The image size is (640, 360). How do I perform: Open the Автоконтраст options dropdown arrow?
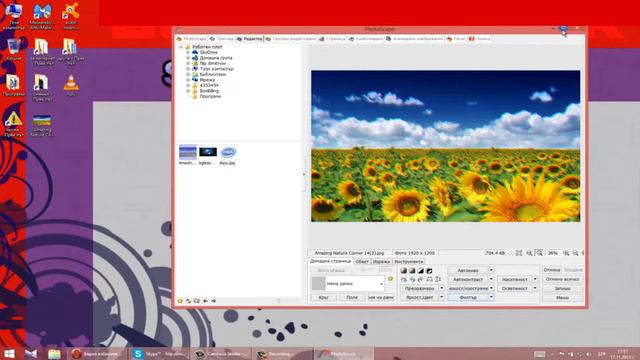(491, 279)
